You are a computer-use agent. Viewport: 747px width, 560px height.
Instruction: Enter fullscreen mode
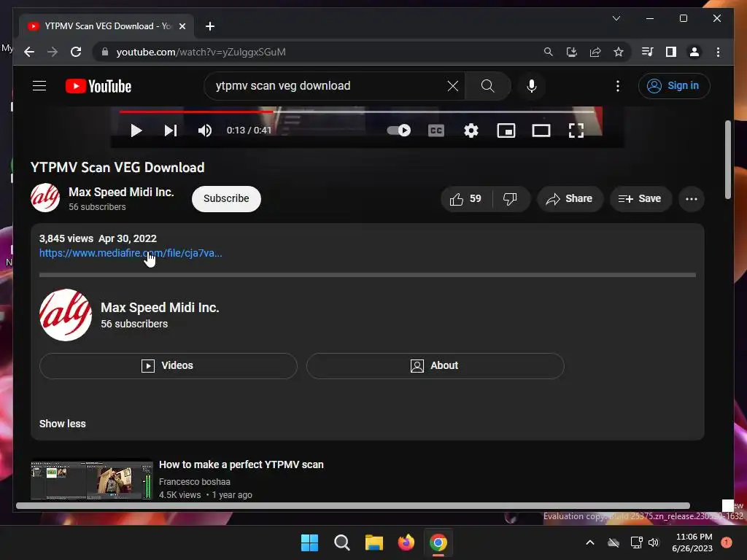tap(576, 131)
